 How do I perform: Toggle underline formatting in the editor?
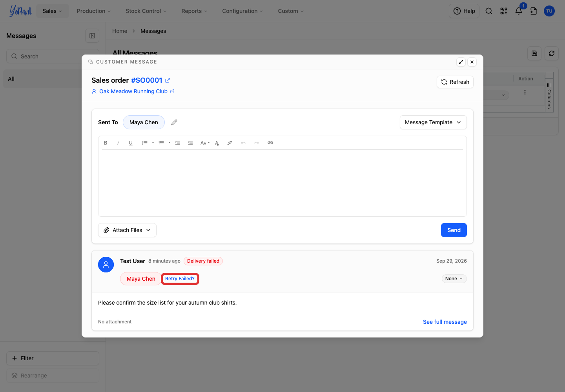(x=131, y=143)
